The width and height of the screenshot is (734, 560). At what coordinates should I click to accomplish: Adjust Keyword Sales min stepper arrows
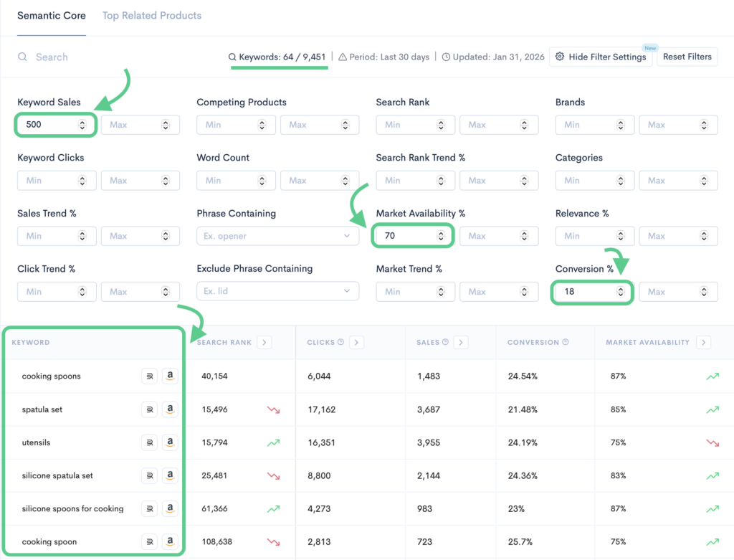pos(82,125)
